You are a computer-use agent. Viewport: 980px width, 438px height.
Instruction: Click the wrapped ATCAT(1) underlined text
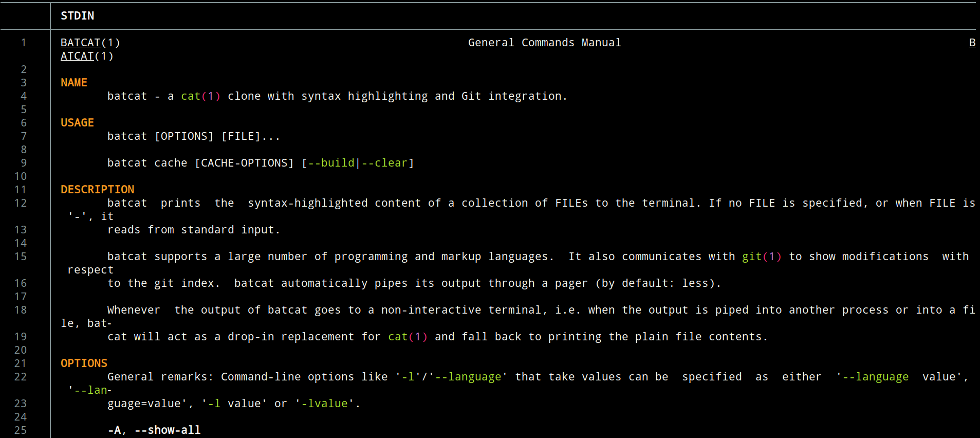87,56
